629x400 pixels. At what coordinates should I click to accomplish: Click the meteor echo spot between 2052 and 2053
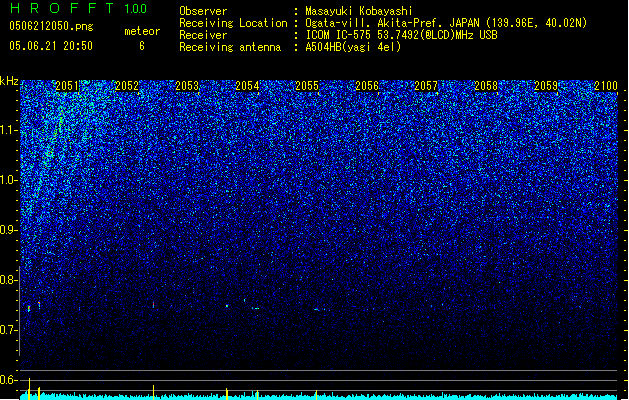154,305
